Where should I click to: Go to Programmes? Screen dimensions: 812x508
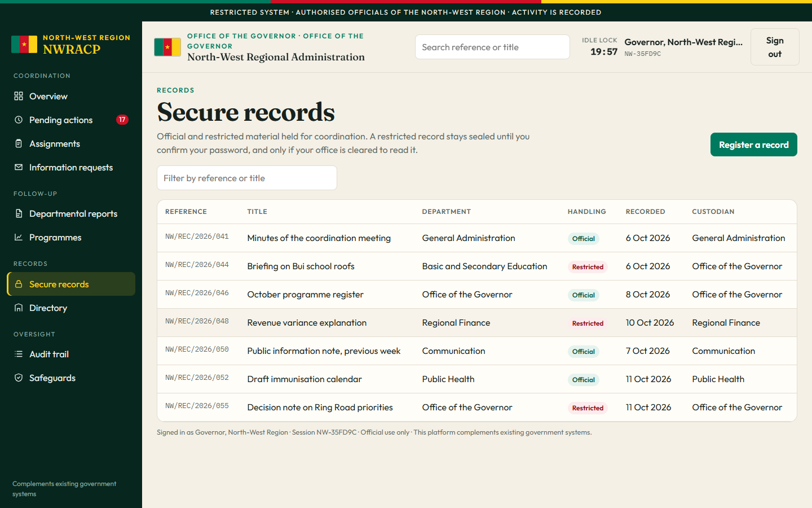coord(71,237)
